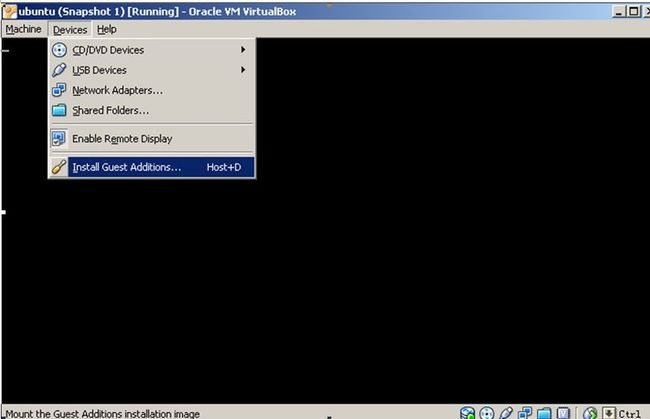Select Install Guest Additions… menu item
The image size is (650, 419).
152,167
